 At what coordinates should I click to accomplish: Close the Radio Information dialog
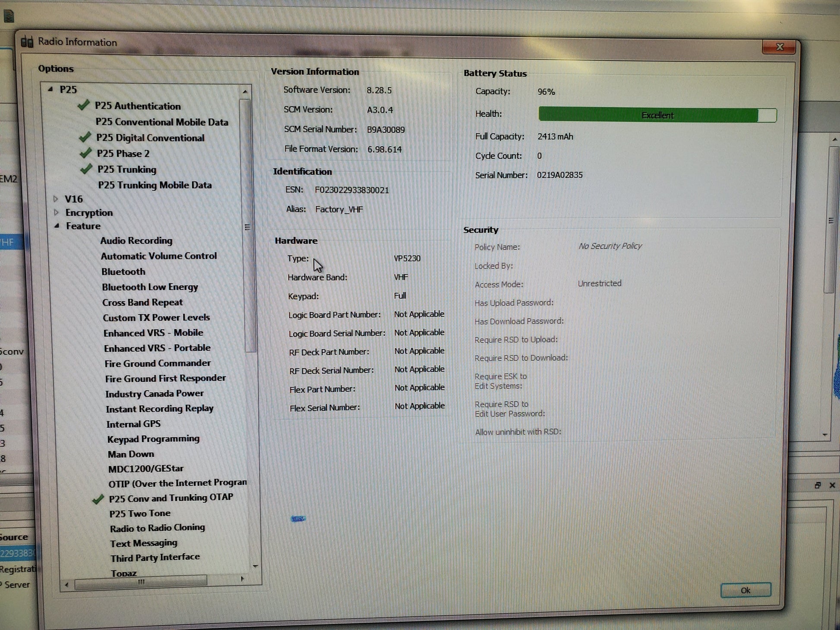779,47
